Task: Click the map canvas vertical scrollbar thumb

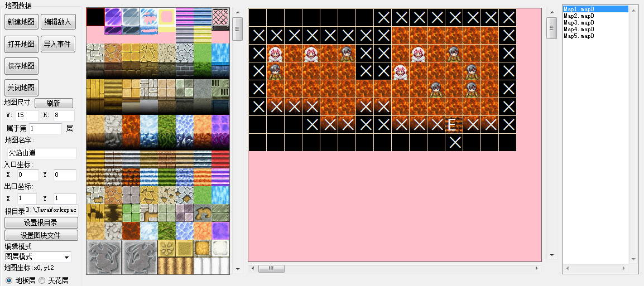Action: tap(551, 28)
